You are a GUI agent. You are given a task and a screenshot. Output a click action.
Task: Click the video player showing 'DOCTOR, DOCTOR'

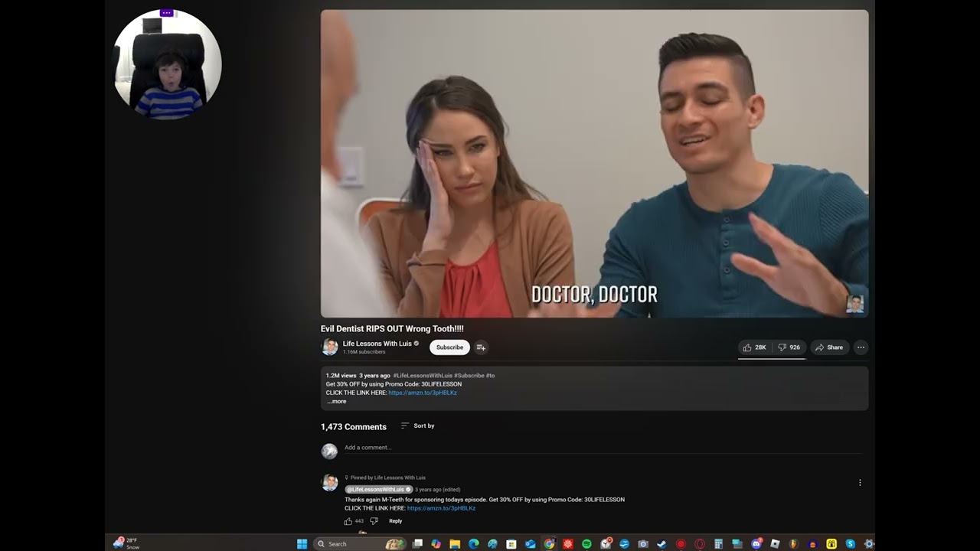[594, 164]
